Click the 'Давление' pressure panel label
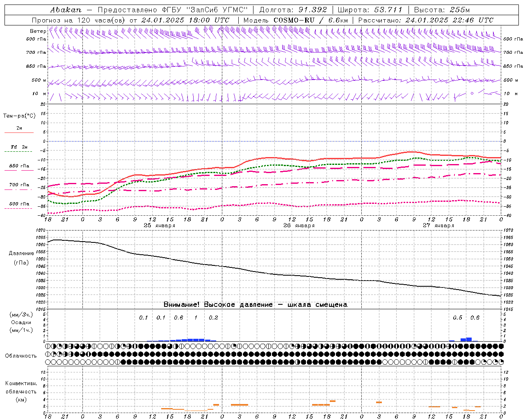Viewport: 525px width, 420px height. (21, 253)
